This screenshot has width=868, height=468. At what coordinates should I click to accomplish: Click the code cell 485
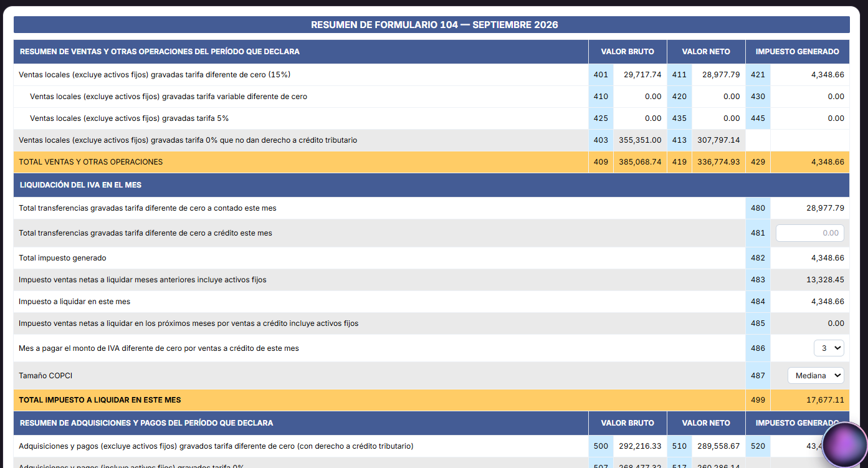pos(758,323)
